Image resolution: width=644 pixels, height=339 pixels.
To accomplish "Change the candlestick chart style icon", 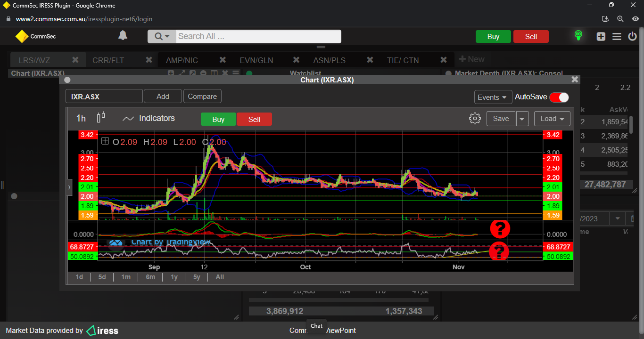I will 101,118.
